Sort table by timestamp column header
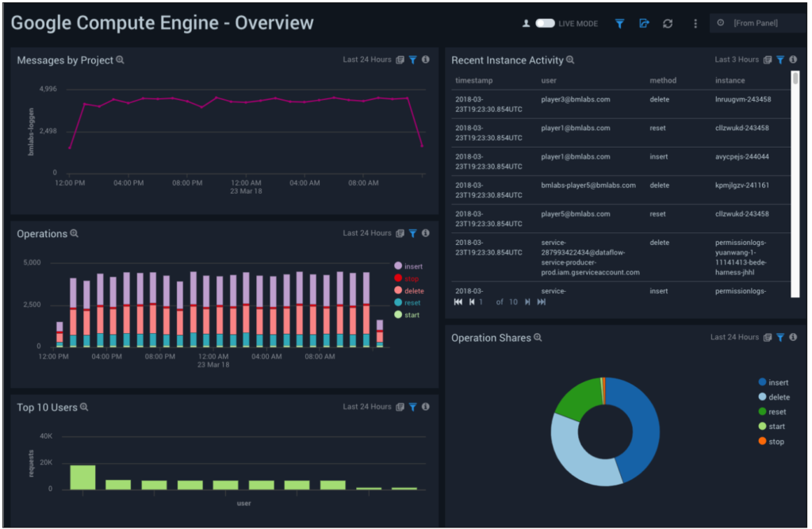Screen dimensions: 812x529 point(474,80)
